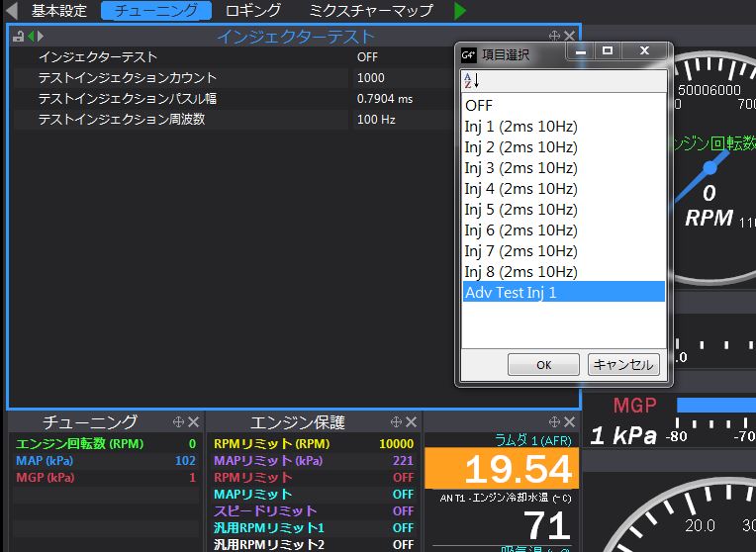
Task: Click スピードリミット row
Action: point(314,511)
